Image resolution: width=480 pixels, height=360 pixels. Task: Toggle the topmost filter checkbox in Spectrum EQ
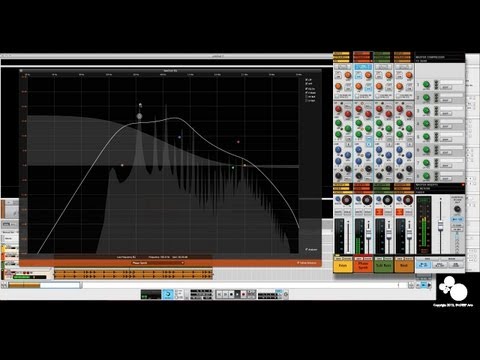tap(307, 80)
